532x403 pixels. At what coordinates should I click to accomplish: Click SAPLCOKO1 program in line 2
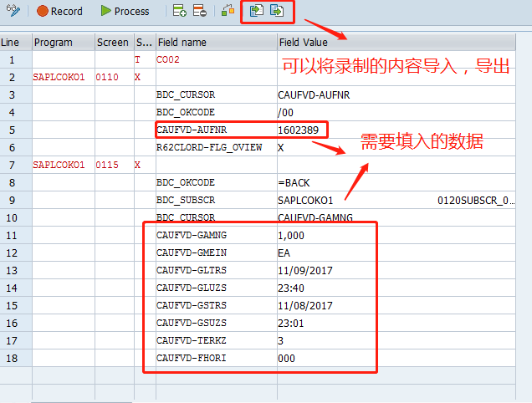(59, 77)
